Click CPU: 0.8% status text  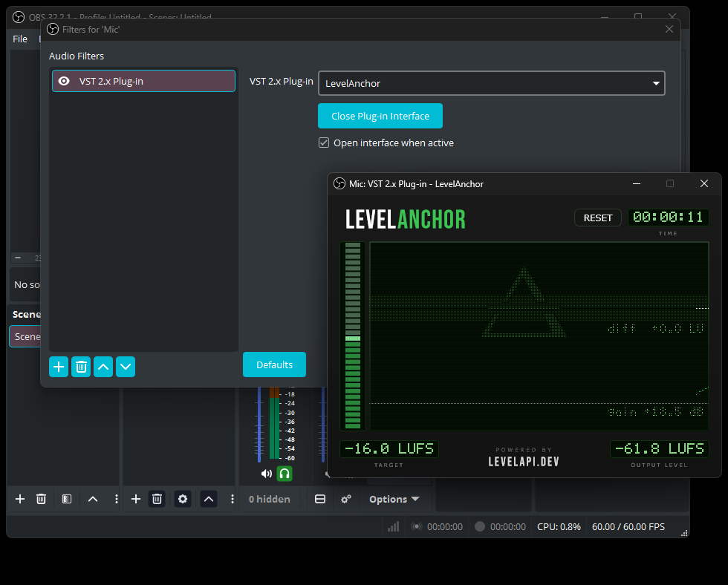click(559, 527)
